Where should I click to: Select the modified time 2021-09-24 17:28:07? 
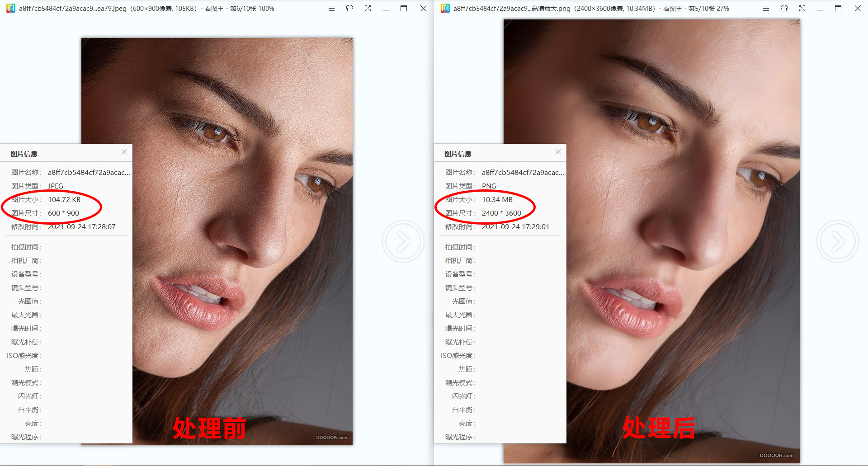coord(82,227)
